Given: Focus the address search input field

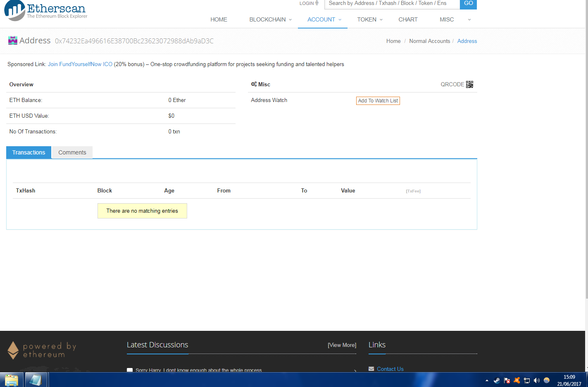Looking at the screenshot, I should [392, 4].
